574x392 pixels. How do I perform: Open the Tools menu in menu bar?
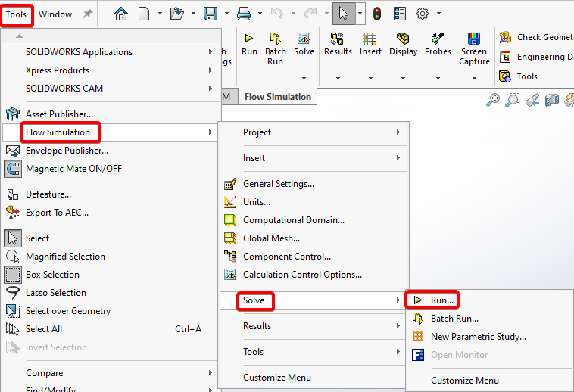[x=16, y=14]
